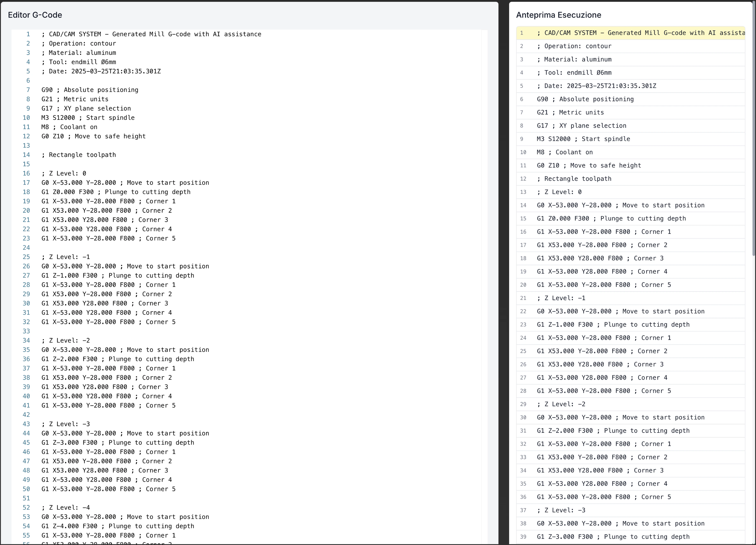Select preview row 8 'G17 ; XY plane selection'

(x=630, y=126)
